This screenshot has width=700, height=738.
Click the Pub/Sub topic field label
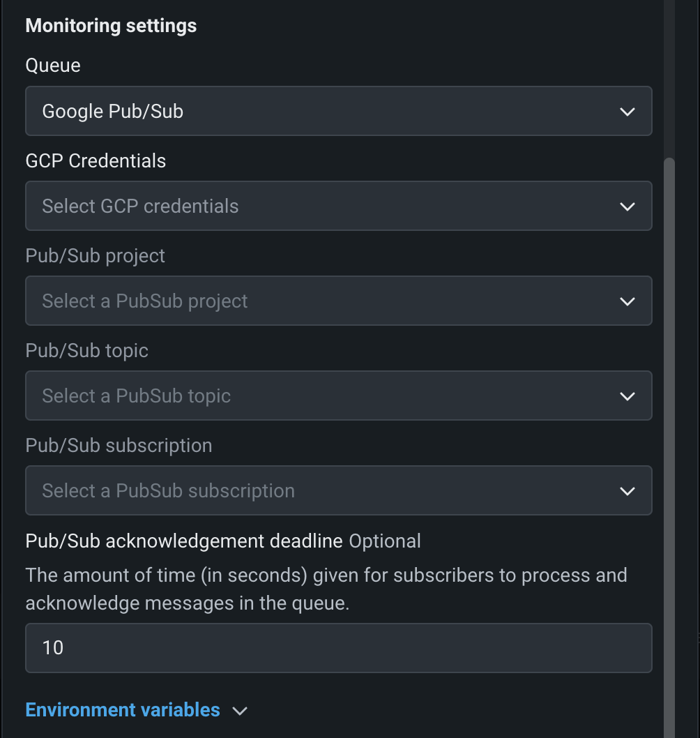[x=86, y=350]
